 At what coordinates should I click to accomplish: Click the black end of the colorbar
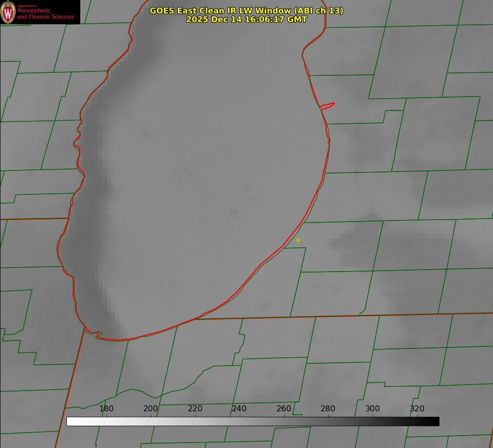[436, 421]
